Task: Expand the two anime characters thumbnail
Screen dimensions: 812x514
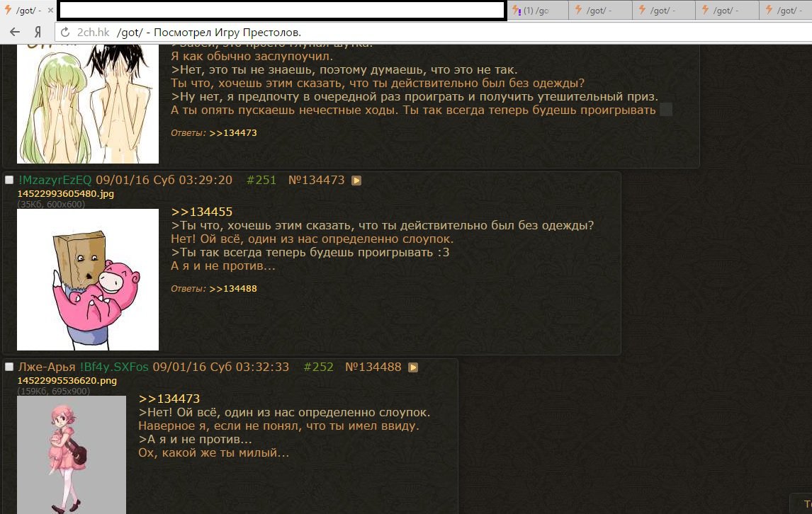Action: click(x=88, y=104)
